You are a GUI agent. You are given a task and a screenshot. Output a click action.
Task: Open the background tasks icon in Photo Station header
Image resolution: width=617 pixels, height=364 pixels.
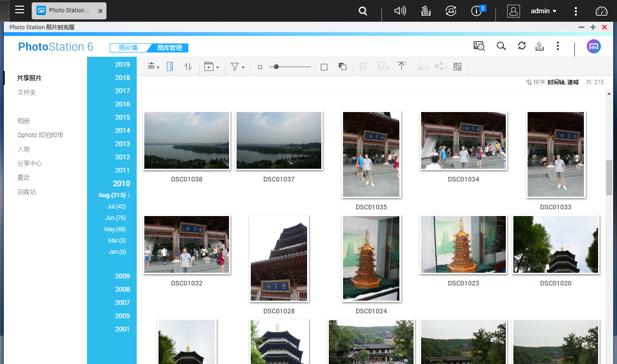539,46
